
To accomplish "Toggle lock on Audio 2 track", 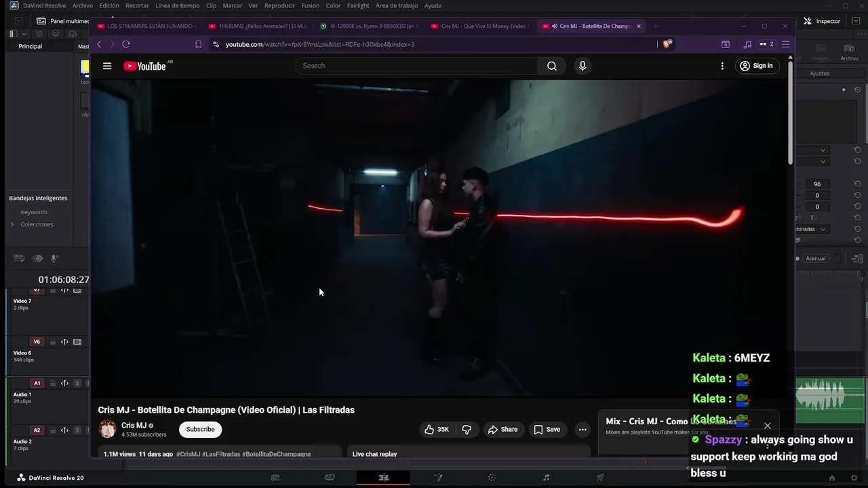I will coord(53,430).
